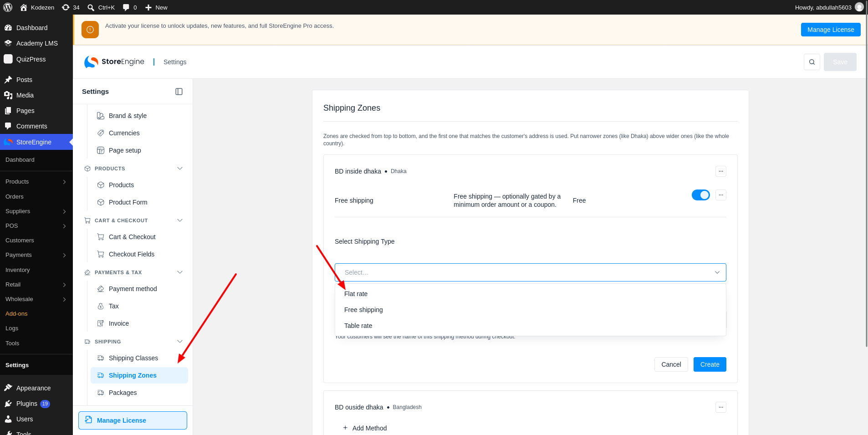Viewport: 868px width, 435px height.
Task: Expand Retail submenu arrow
Action: pos(64,285)
